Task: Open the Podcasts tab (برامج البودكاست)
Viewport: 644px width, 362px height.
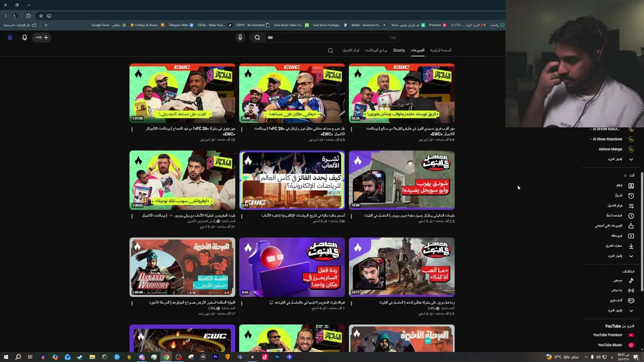Action: coord(376,50)
